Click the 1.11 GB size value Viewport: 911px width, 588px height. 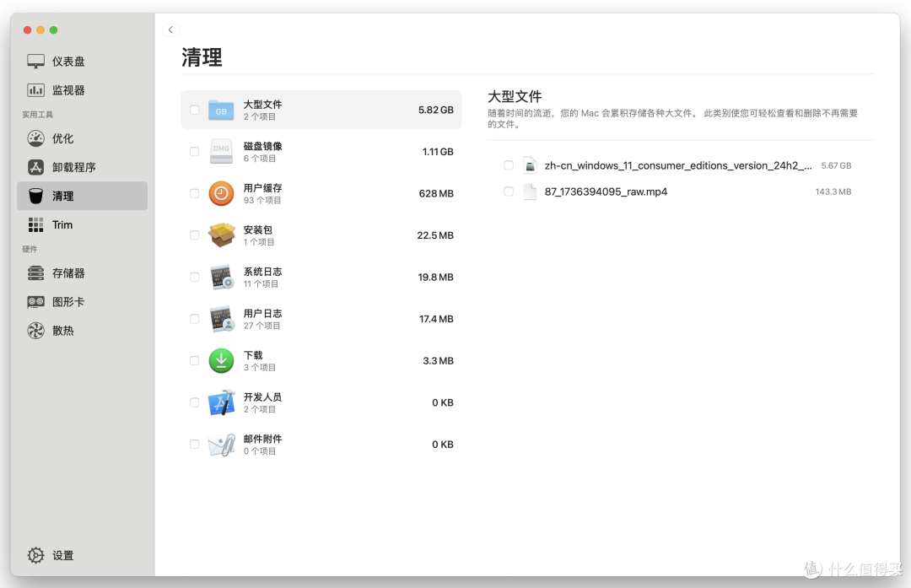(x=438, y=152)
